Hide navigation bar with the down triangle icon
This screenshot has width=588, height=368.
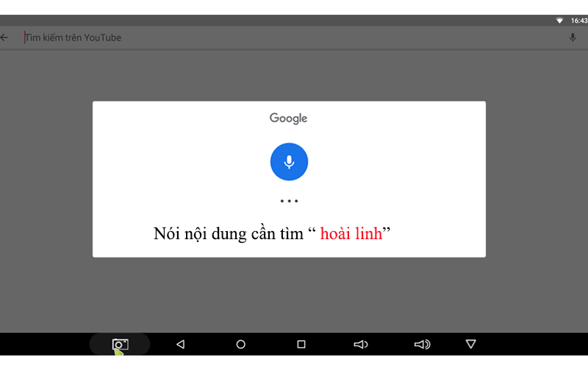(471, 344)
